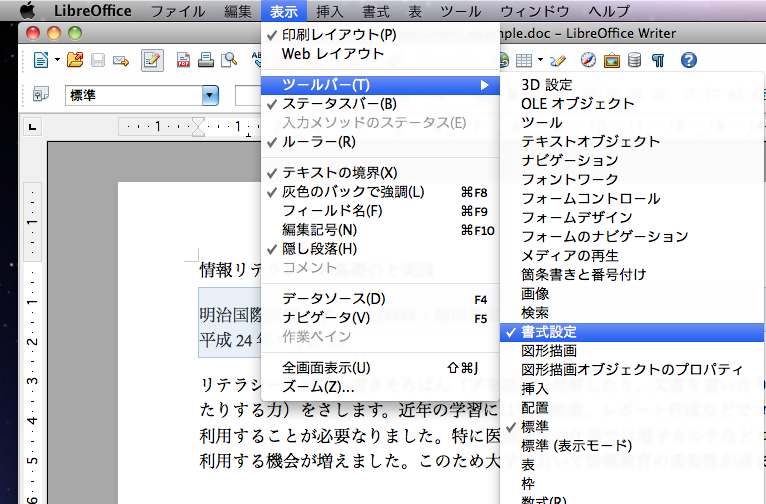Toggle 隠し段落(H) option
The image size is (766, 504).
[x=380, y=249]
